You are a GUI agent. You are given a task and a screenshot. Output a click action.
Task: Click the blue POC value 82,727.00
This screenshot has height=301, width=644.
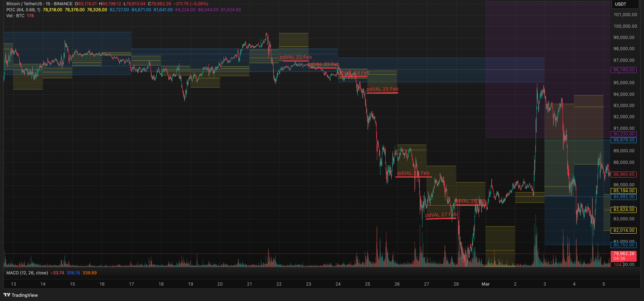[119, 10]
